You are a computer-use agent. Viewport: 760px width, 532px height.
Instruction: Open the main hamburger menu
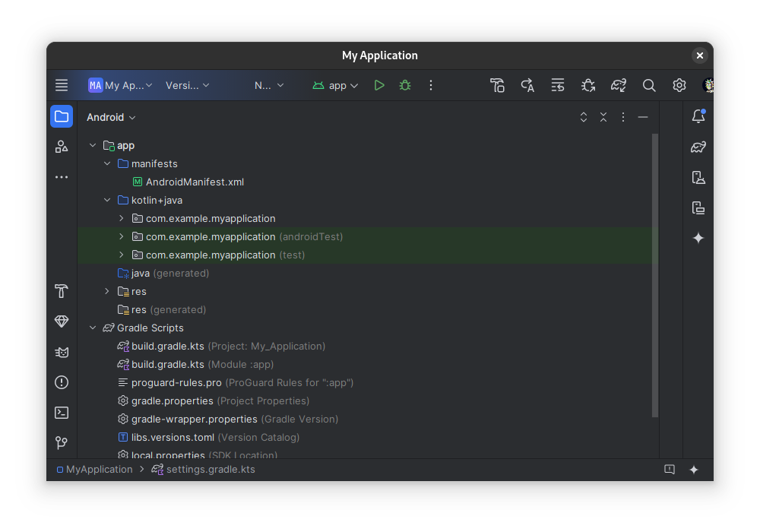tap(62, 85)
